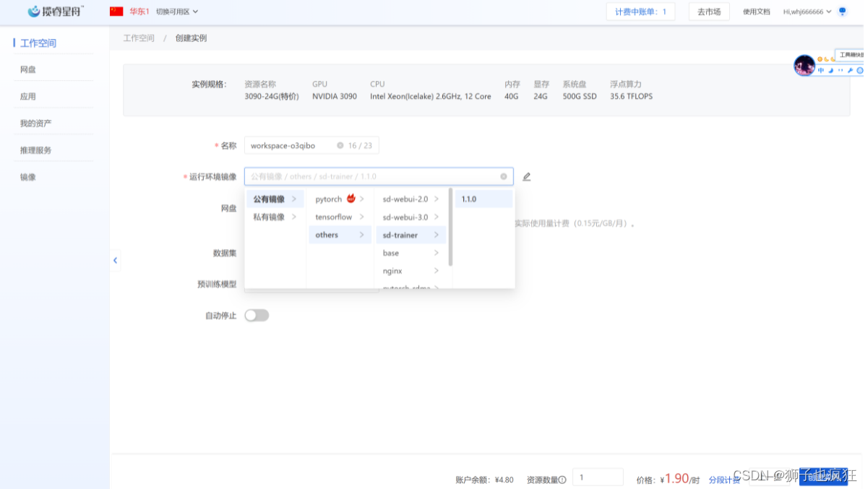Viewport: 868px width, 489px height.
Task: Open the Hi,whj666666 account dropdown
Action: 804,12
